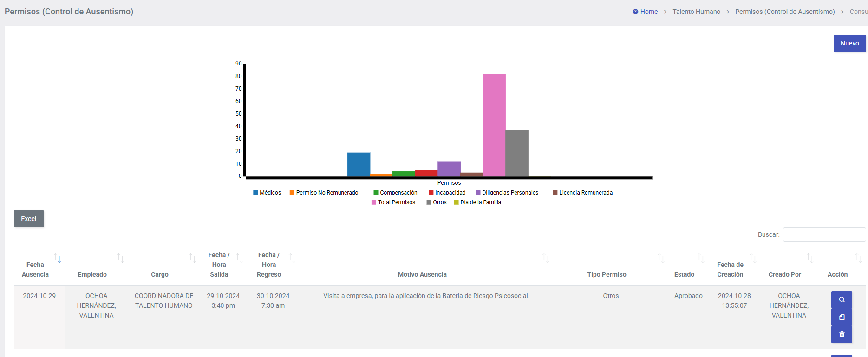
Task: Delete the Ochoa Hernández permission via trash icon
Action: [x=842, y=334]
